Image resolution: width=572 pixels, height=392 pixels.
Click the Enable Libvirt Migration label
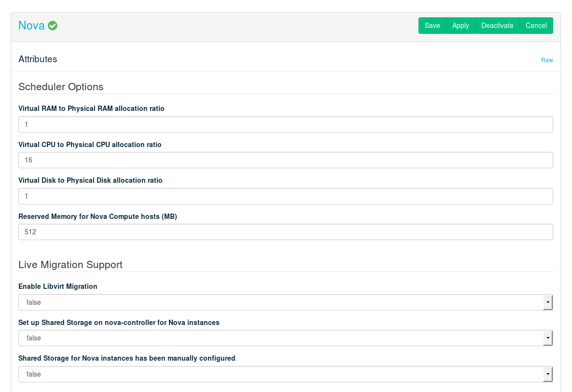pyautogui.click(x=58, y=286)
